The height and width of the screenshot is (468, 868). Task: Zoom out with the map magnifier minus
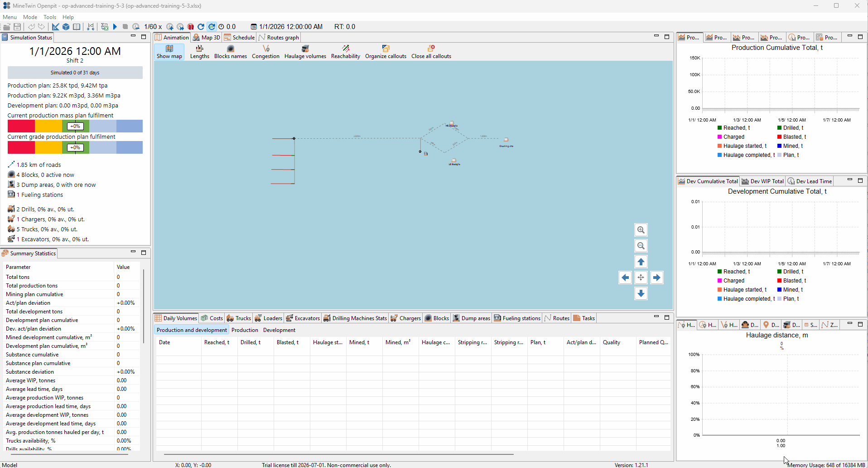point(641,246)
